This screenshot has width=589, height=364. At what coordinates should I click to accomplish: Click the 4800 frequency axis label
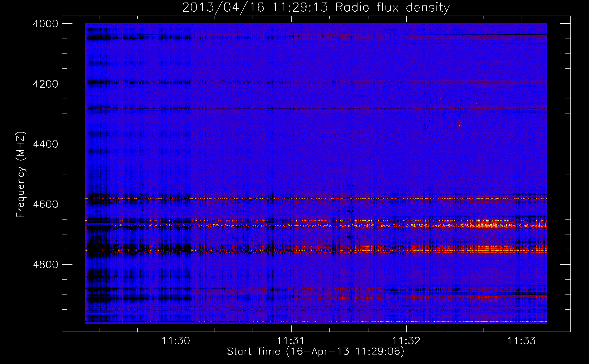pyautogui.click(x=46, y=265)
